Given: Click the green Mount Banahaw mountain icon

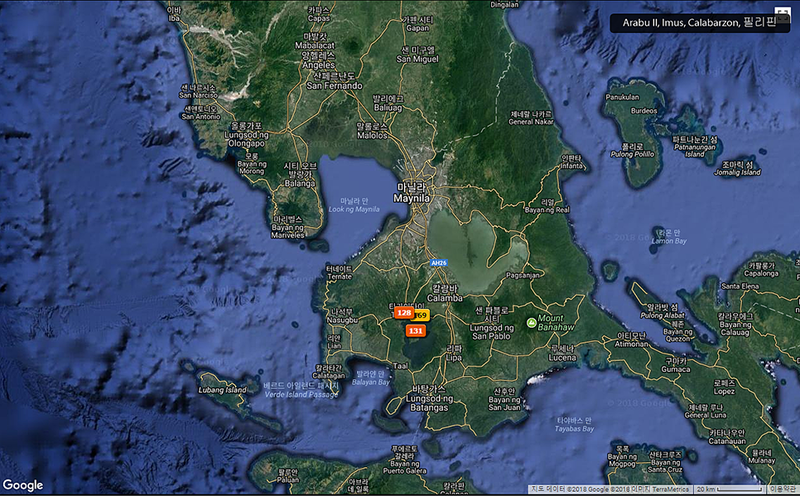Looking at the screenshot, I should click(532, 323).
